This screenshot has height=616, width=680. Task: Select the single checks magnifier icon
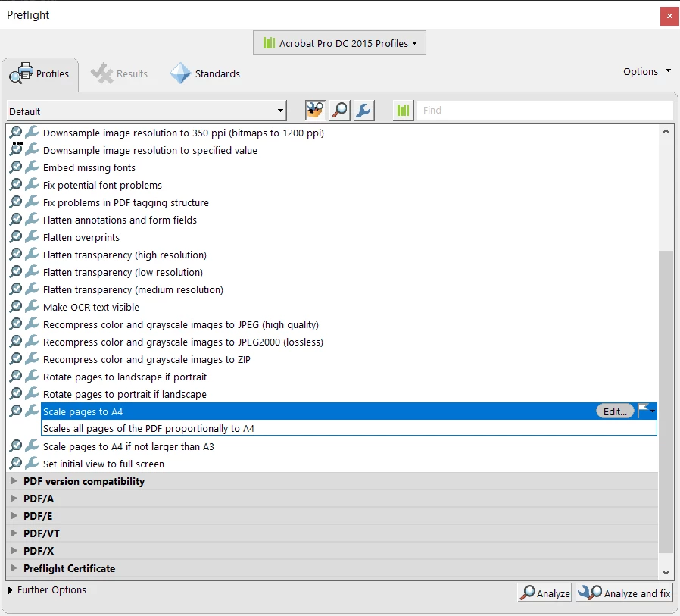pos(339,110)
